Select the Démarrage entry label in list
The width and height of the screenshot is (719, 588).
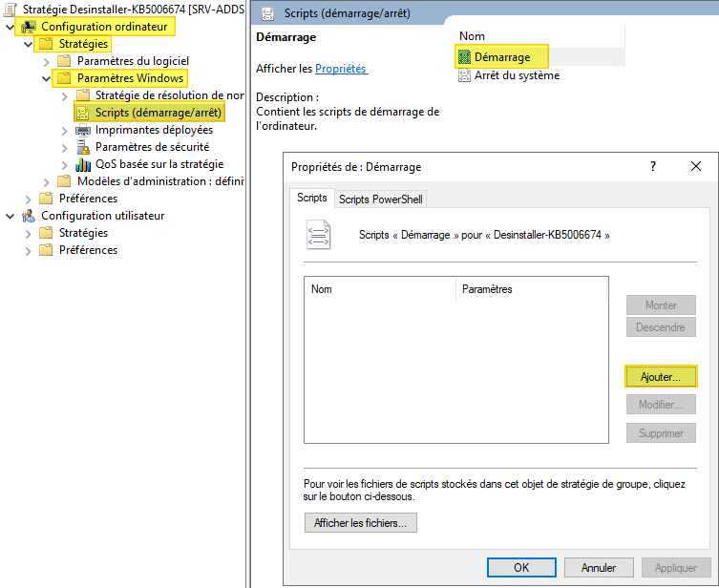(x=502, y=57)
